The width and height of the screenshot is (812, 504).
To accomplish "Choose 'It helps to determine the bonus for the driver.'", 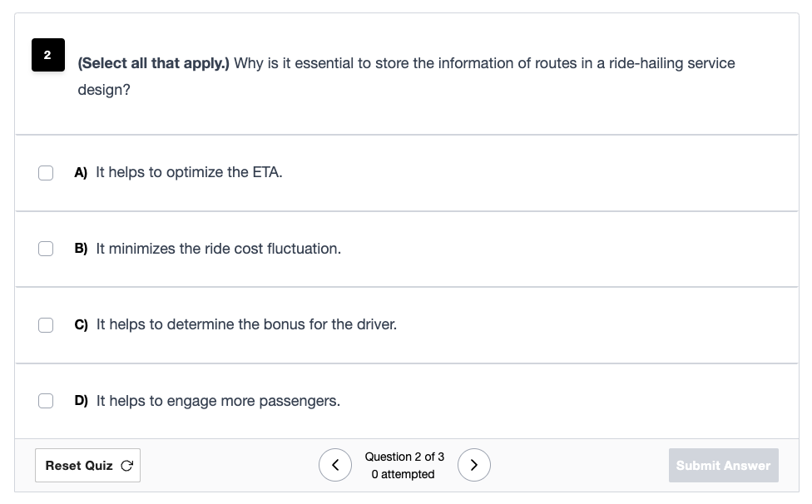I will (246, 324).
